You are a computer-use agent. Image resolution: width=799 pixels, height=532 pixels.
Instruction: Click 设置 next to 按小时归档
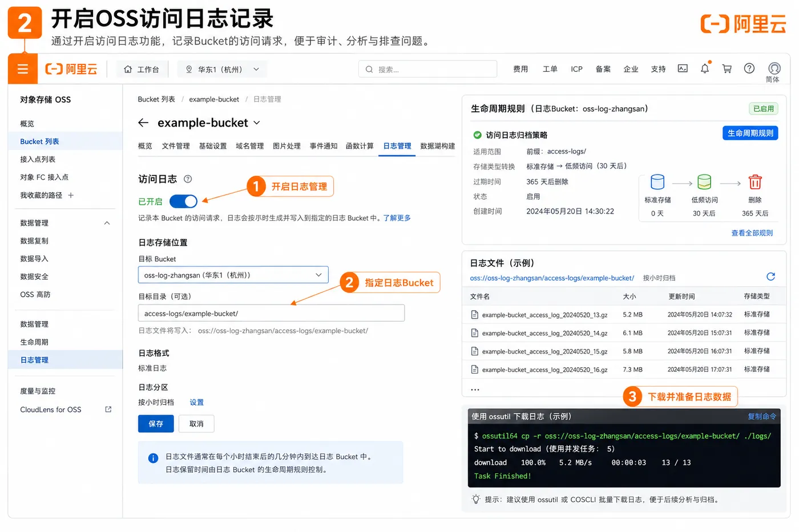[197, 402]
